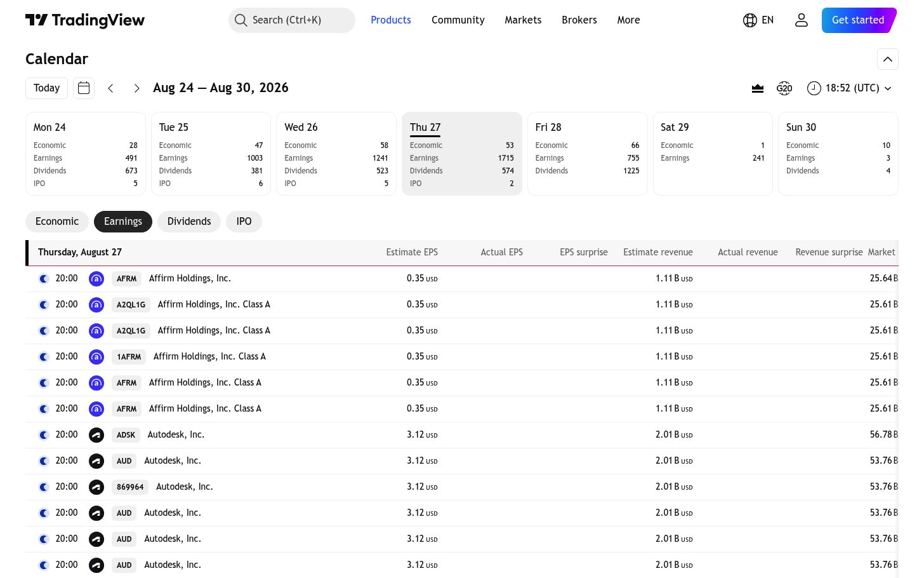Click the TradingView logo
Screen dimensions: 924x578
pos(85,20)
